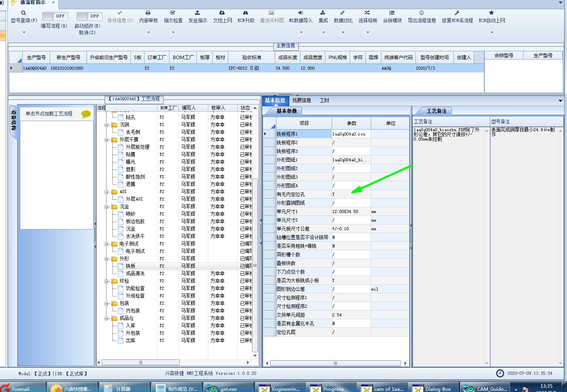Image resolution: width=567 pixels, height=392 pixels.
Task: Click 有无内定位孔 value Y
Action: [351, 194]
